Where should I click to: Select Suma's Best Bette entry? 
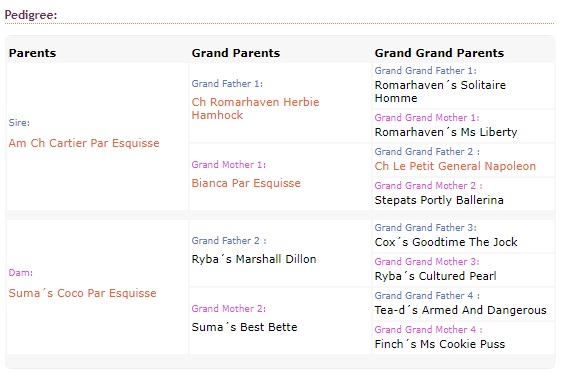click(245, 327)
